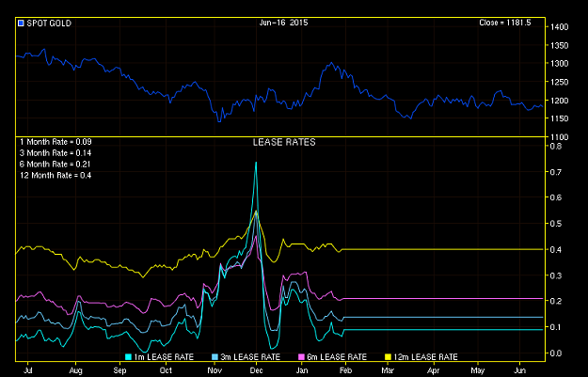Click the yellow 12m LEASE RATE swatch

(x=389, y=357)
